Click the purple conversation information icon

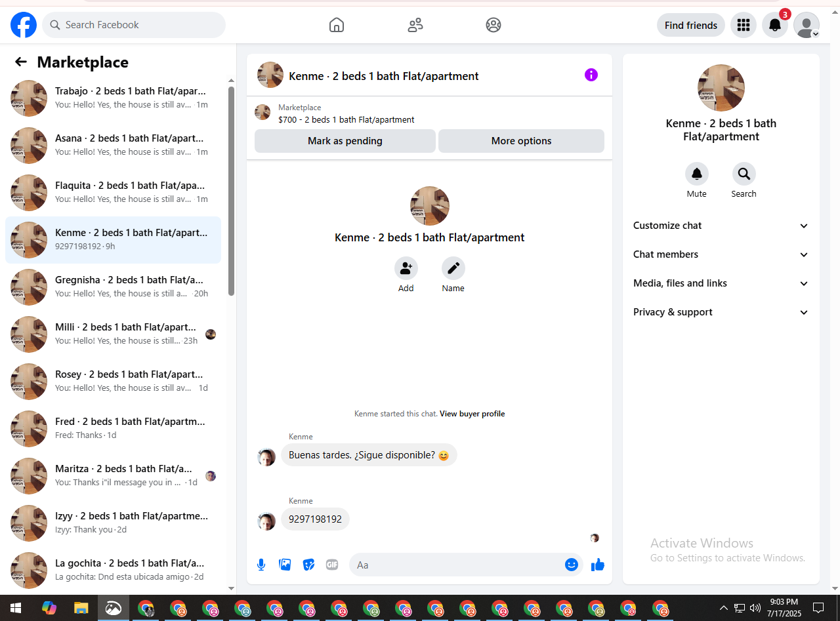coord(591,75)
